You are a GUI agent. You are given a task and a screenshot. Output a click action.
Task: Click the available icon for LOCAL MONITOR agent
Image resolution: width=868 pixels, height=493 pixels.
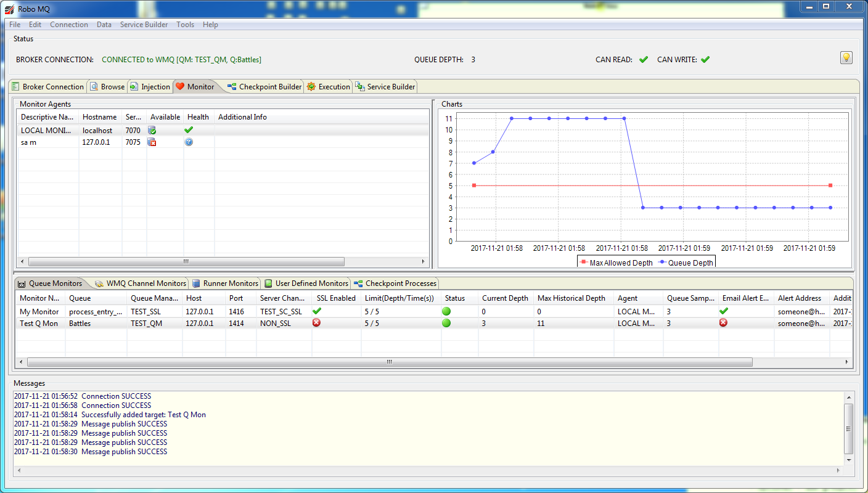(152, 131)
